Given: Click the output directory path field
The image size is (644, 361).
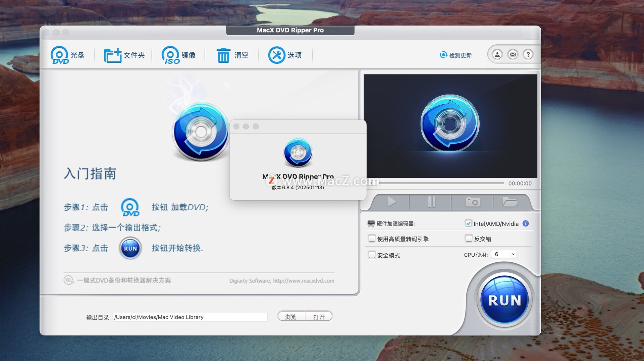Looking at the screenshot, I should 190,317.
